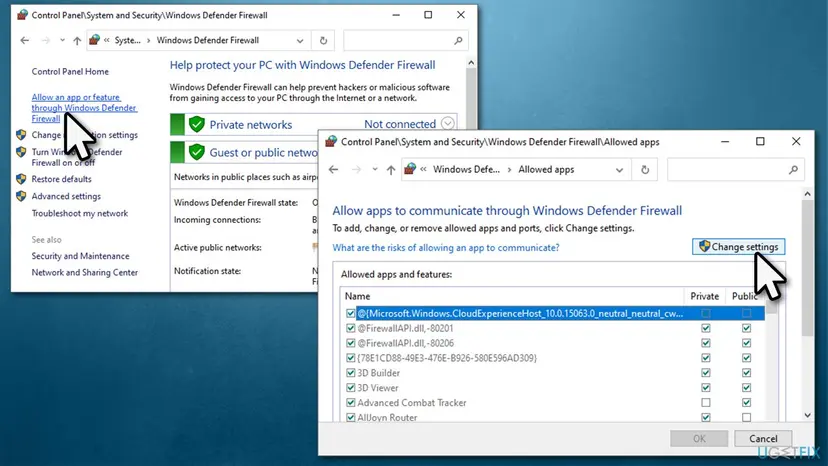The width and height of the screenshot is (828, 466).
Task: Toggle CloudExperienceHost entry checkbox
Action: [x=350, y=313]
